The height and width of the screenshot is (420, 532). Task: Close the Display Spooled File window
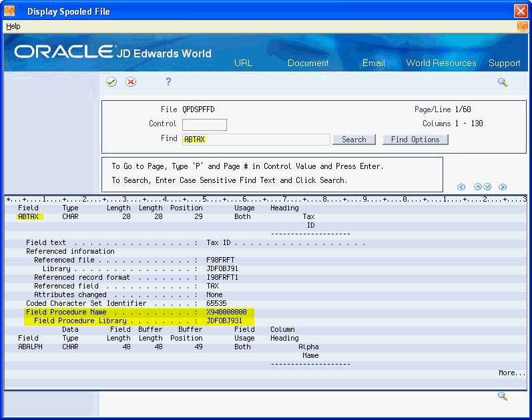tap(521, 11)
